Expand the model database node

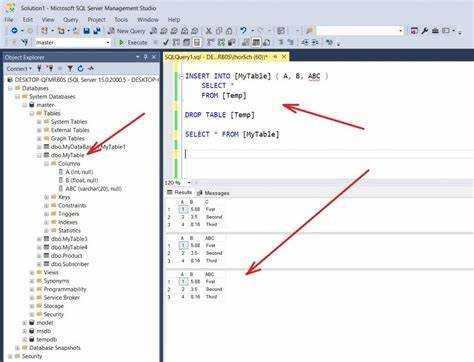25,323
